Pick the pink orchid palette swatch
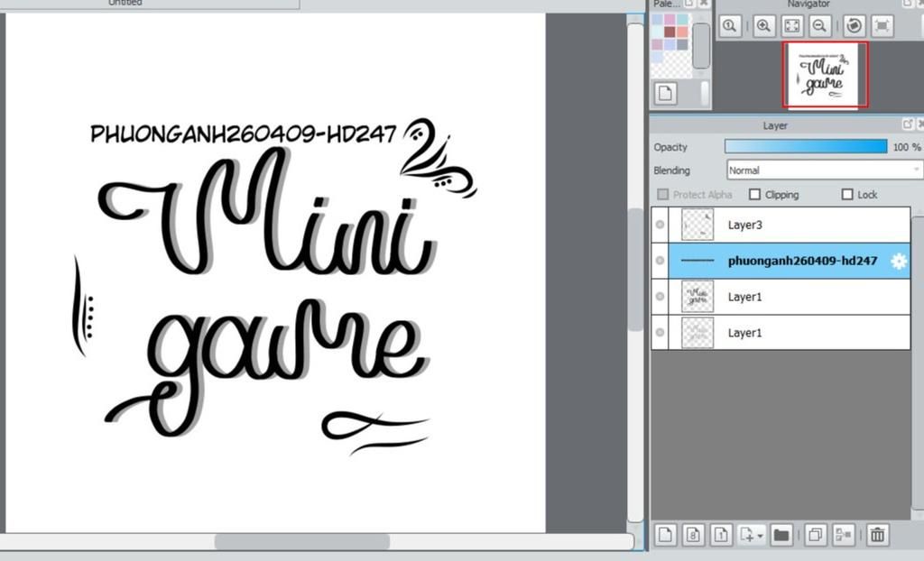This screenshot has width=924, height=561. click(670, 20)
